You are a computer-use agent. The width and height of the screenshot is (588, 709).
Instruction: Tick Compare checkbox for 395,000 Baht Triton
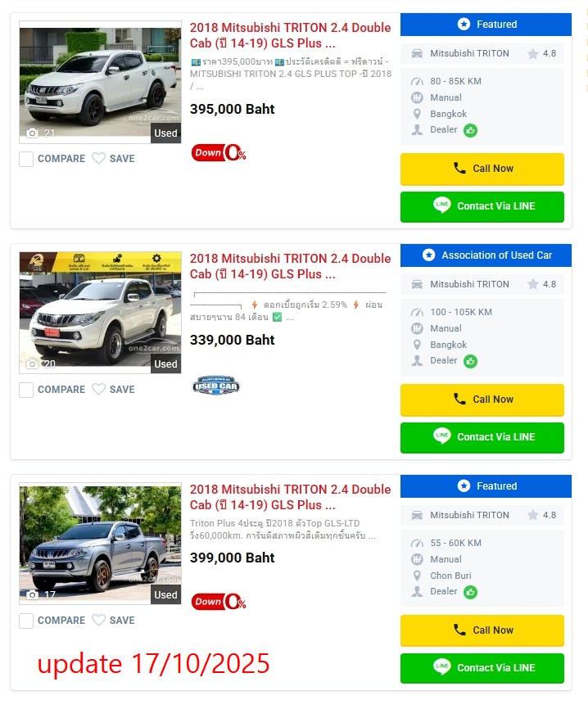point(26,159)
